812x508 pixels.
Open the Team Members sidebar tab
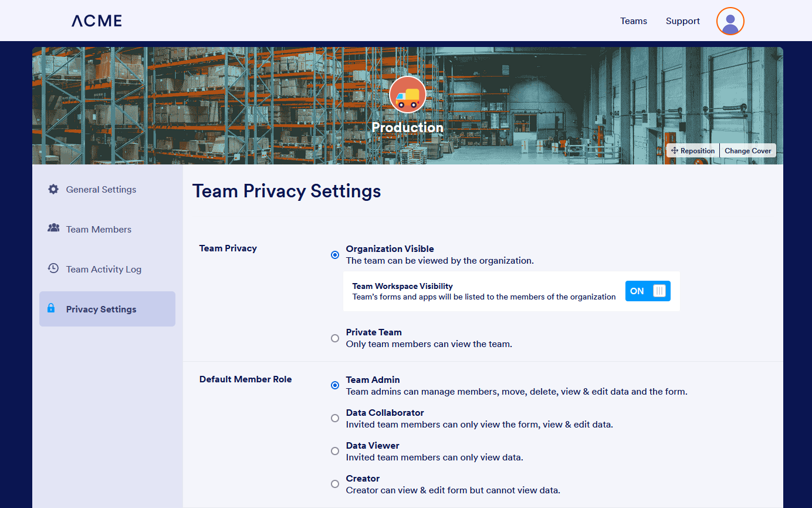99,230
